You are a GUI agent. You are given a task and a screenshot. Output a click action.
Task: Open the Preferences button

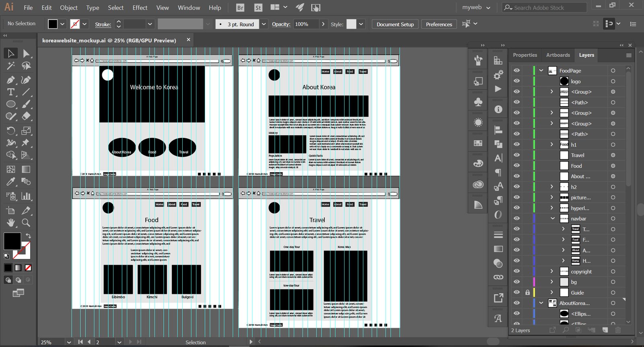(x=439, y=24)
